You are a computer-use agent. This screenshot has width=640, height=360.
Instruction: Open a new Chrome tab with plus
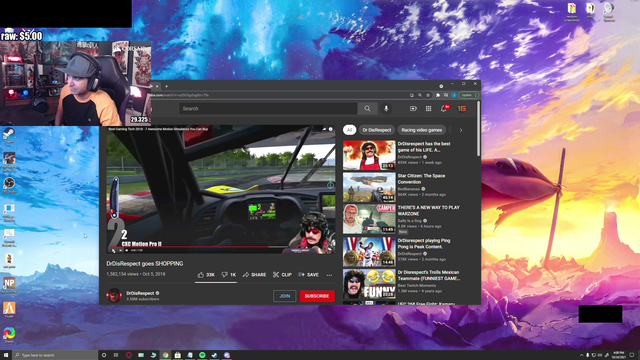167,86
